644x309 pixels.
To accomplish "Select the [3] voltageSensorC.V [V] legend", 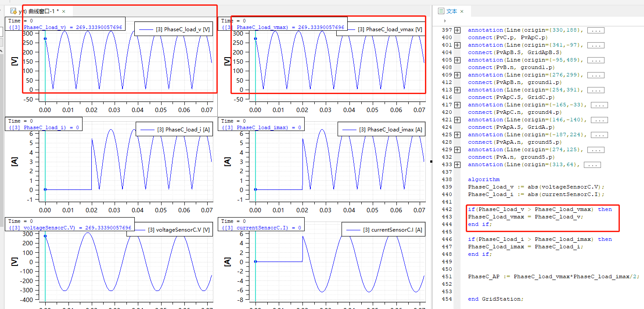I will [169, 229].
